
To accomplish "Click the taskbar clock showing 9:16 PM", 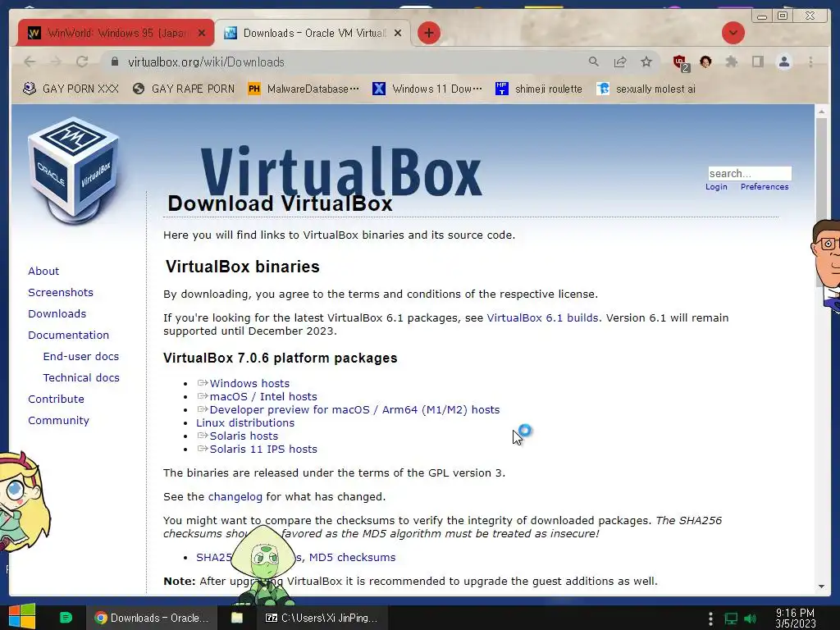I will point(795,619).
